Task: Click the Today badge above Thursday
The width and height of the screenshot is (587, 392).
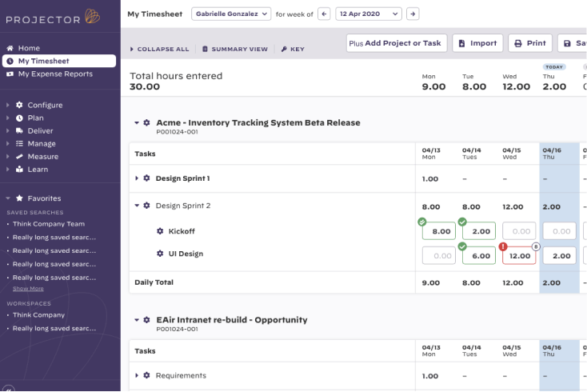Action: pos(554,67)
